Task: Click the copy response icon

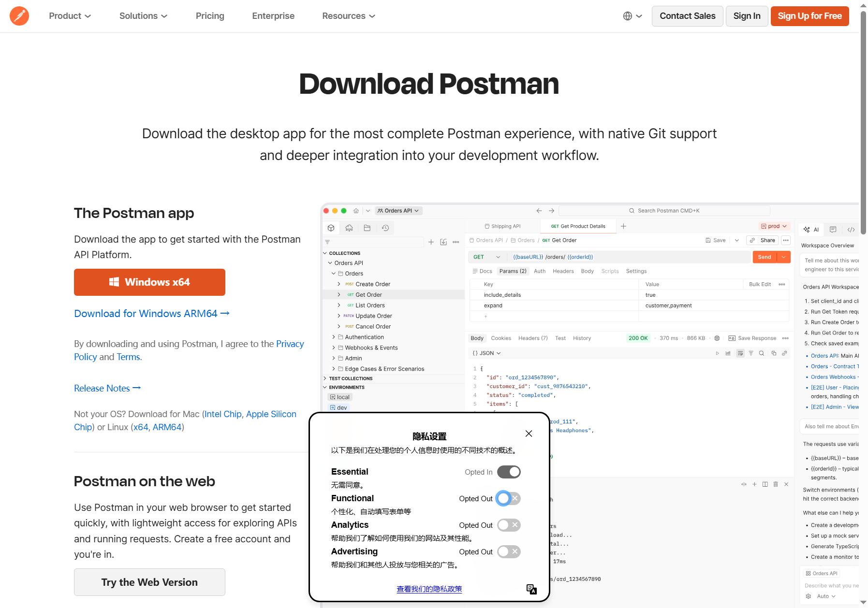Action: point(774,353)
